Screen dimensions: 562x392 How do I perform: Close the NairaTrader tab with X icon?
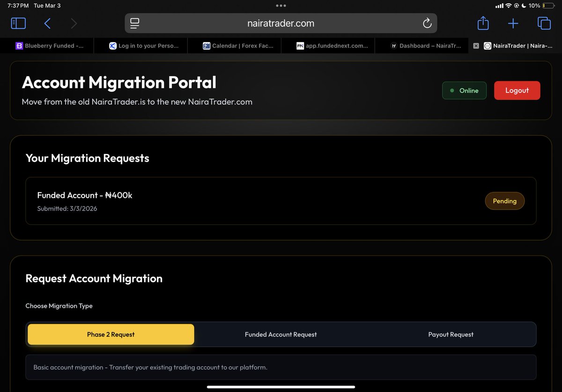coord(476,46)
